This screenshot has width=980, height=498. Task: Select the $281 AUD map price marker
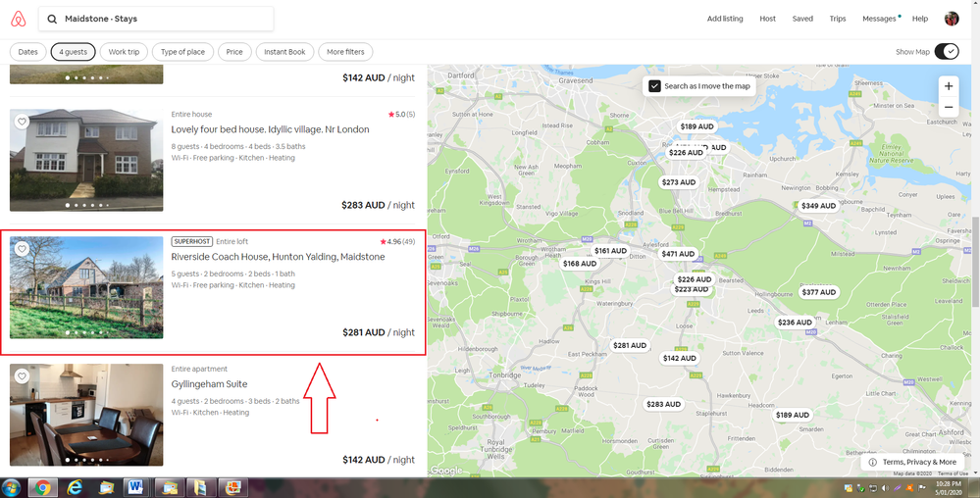(630, 345)
